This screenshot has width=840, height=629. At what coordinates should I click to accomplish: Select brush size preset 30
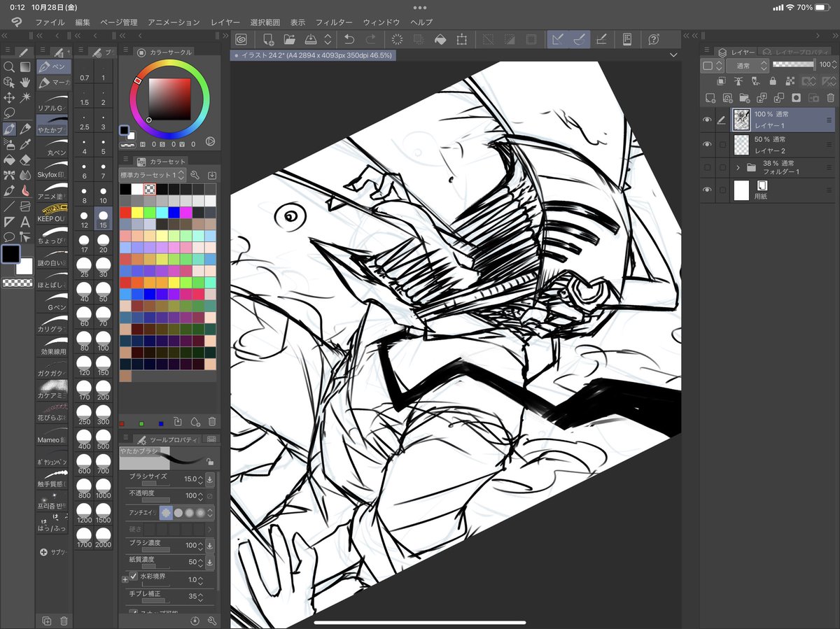tap(103, 267)
